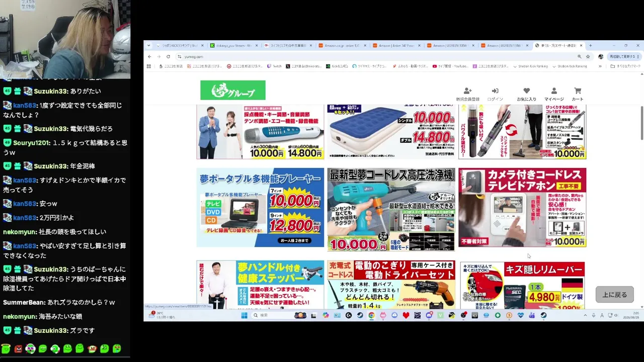Click the webpage vertical scrollbar thumb
Viewport: 644px width, 362px height.
pos(641,123)
